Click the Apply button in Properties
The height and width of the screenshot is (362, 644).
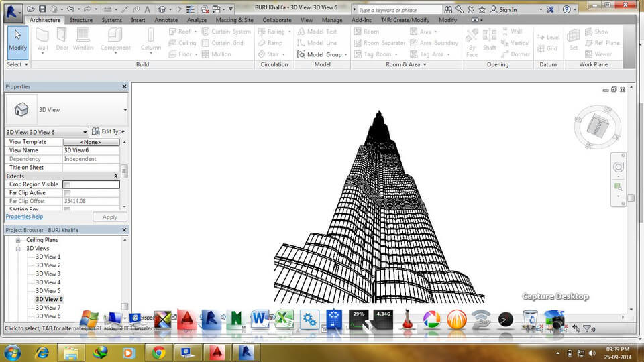click(x=109, y=217)
